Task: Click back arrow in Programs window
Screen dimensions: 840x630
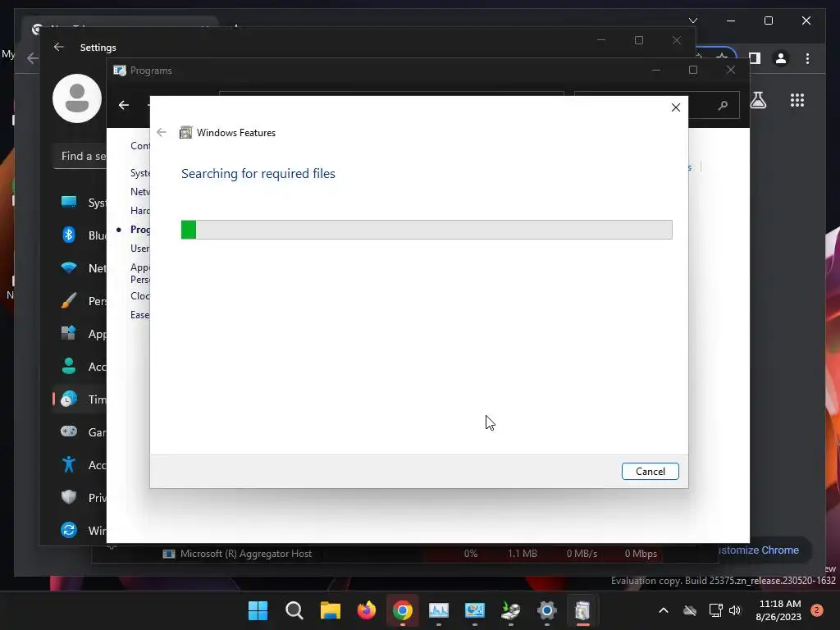Action: pos(124,105)
